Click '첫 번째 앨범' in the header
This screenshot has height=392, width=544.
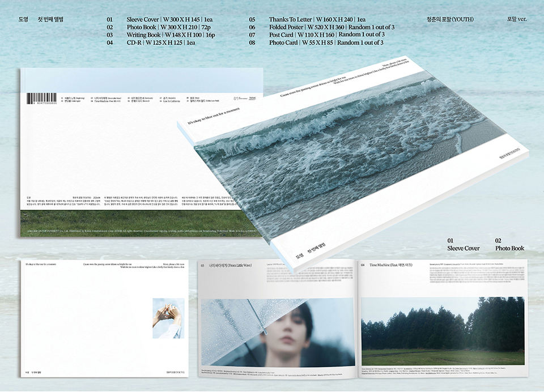click(x=50, y=19)
